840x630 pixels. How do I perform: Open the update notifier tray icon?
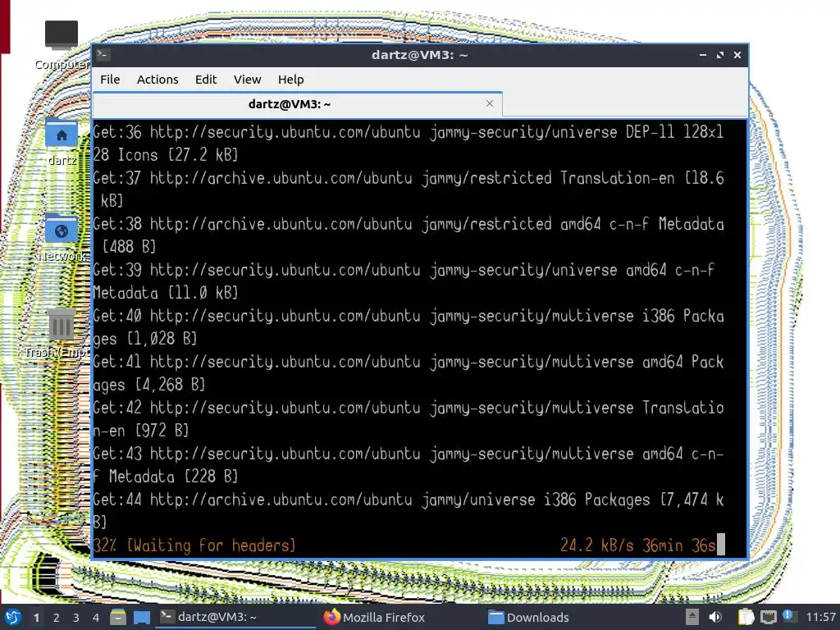pos(788,616)
